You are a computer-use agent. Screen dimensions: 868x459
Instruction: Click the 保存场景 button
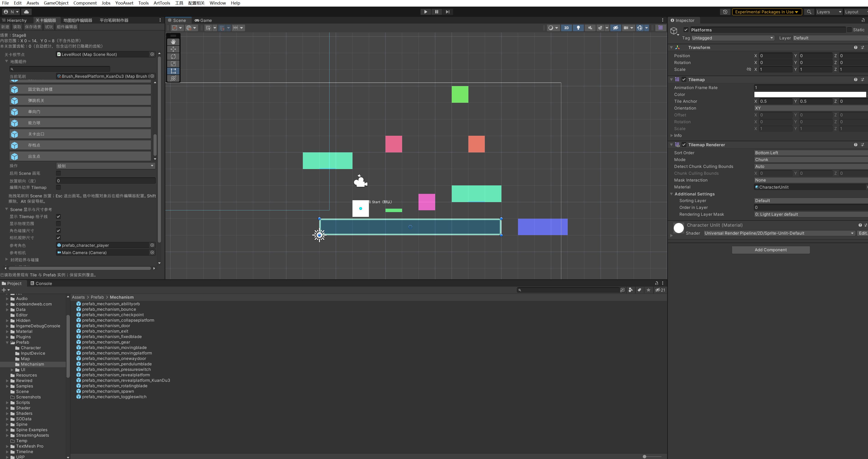click(x=33, y=27)
